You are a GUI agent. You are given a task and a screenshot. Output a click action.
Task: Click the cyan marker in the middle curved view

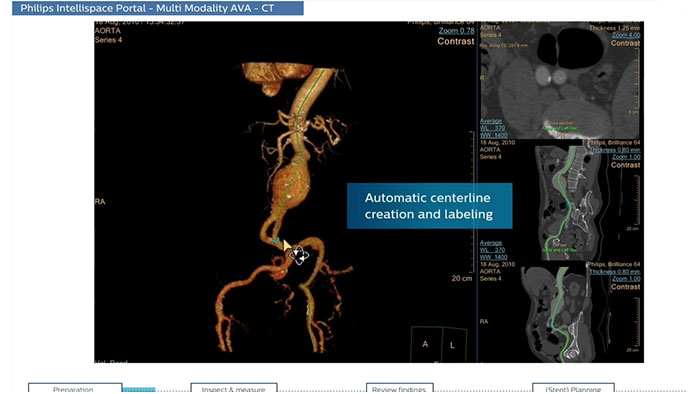point(569,203)
